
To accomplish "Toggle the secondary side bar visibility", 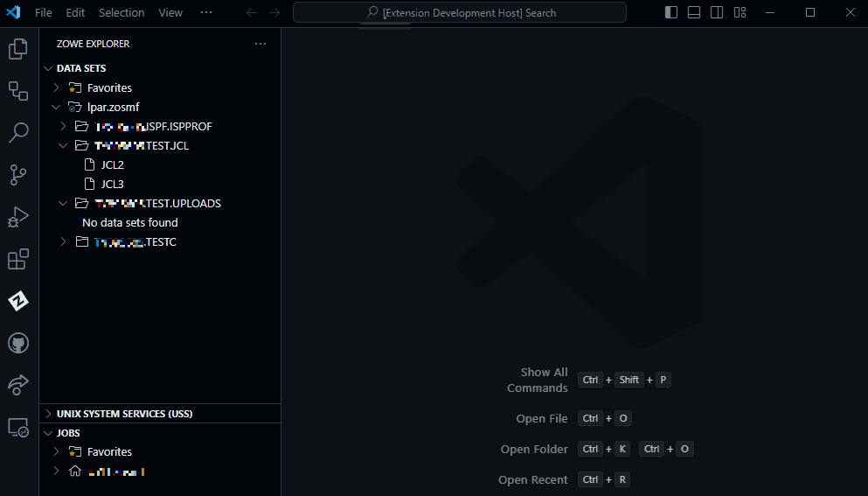I will [717, 12].
